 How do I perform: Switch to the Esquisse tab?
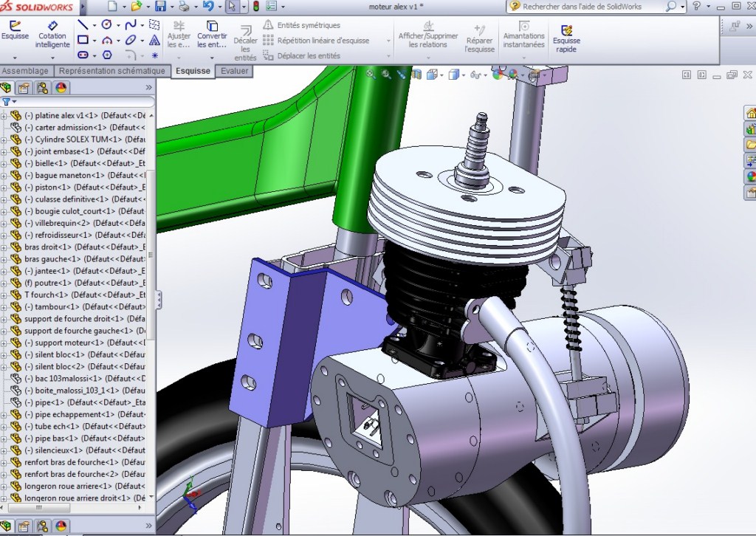tap(193, 71)
